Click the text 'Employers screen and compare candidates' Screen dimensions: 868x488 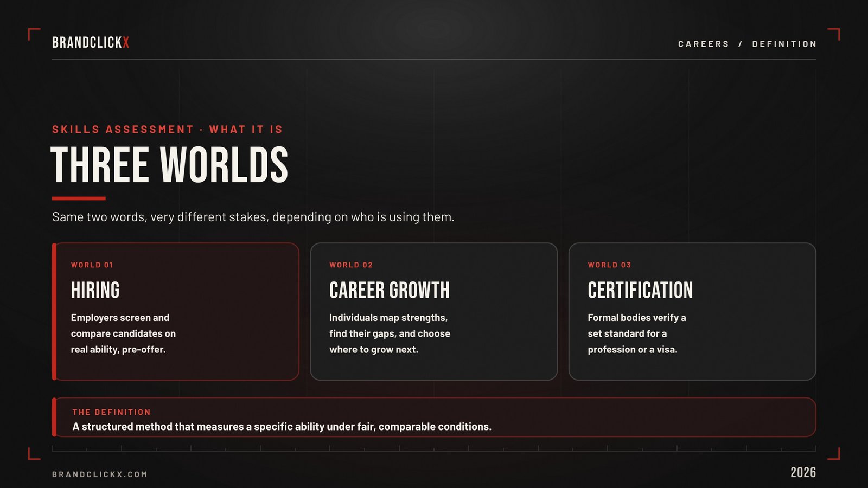pos(123,333)
